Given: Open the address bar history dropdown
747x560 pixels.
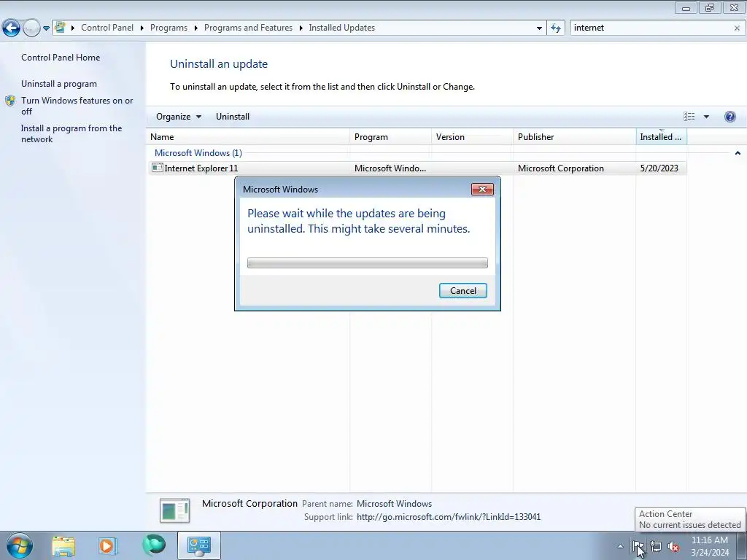Looking at the screenshot, I should (x=539, y=28).
